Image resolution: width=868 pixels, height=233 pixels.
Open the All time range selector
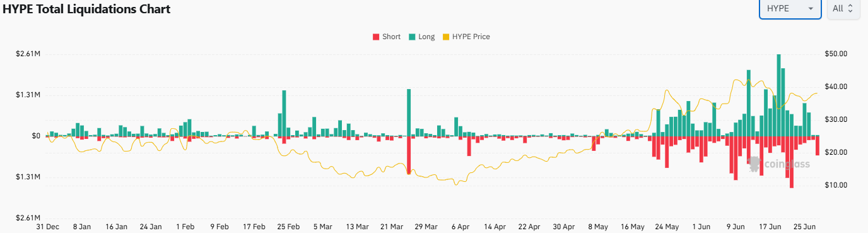pos(843,9)
